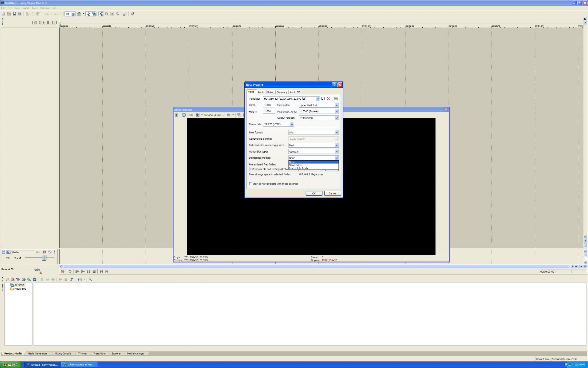Toggle Loop Playback in the transport bar
Screen dimensions: 588x368
[70, 271]
